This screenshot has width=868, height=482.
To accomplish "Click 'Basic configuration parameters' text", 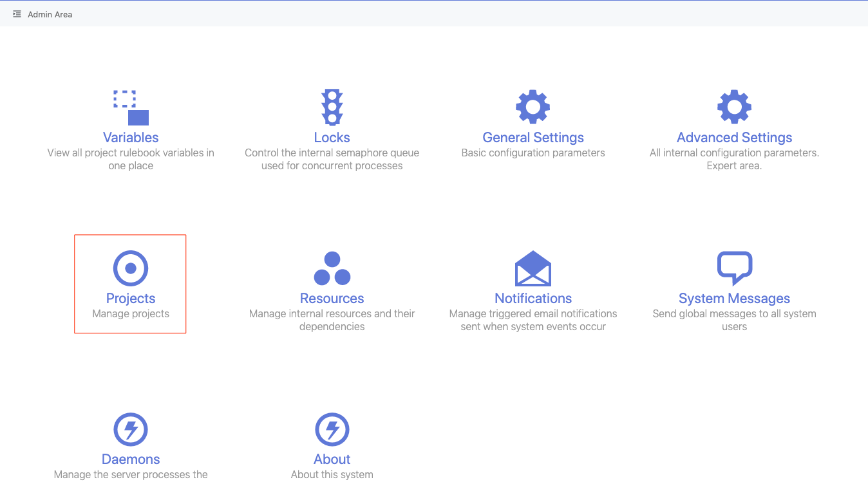I will 533,153.
